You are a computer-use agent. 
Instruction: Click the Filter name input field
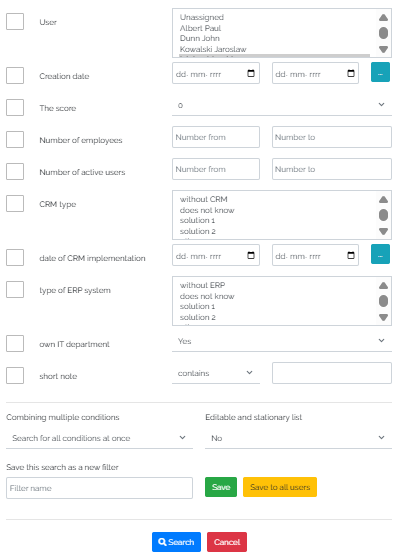(99, 488)
